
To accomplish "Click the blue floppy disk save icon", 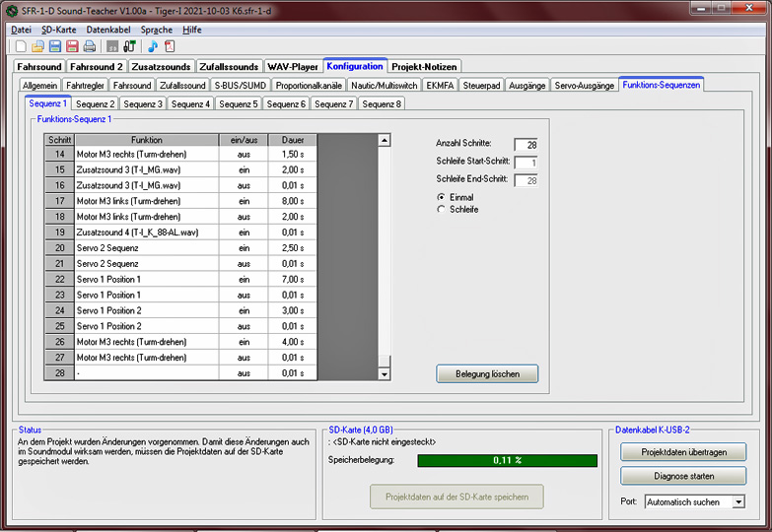I will [x=55, y=46].
